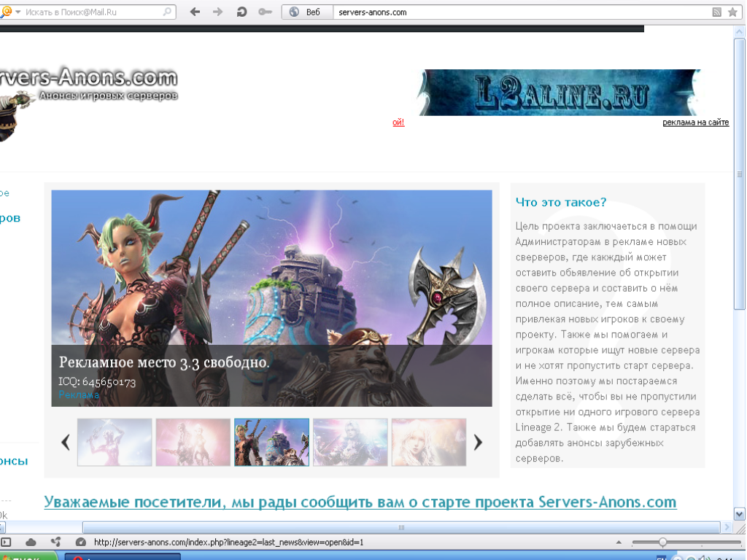Open the password wand key icon
This screenshot has width=747, height=560.
tap(265, 12)
